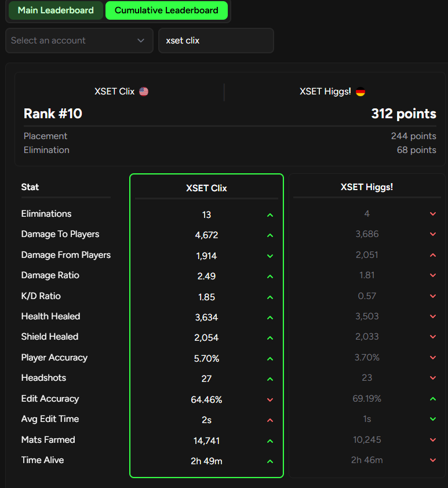448x488 pixels.
Task: Click the US flag next to XSET Clix
Action: point(144,92)
